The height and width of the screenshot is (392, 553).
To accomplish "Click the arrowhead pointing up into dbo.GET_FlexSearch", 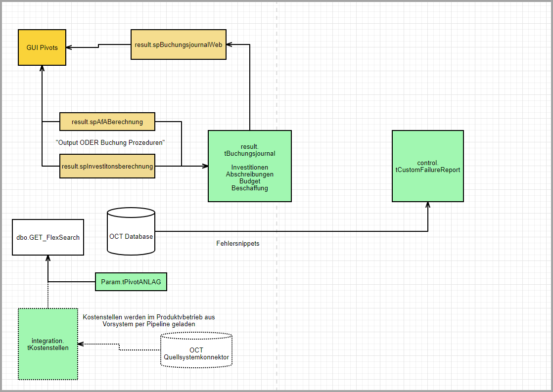I will click(x=48, y=259).
